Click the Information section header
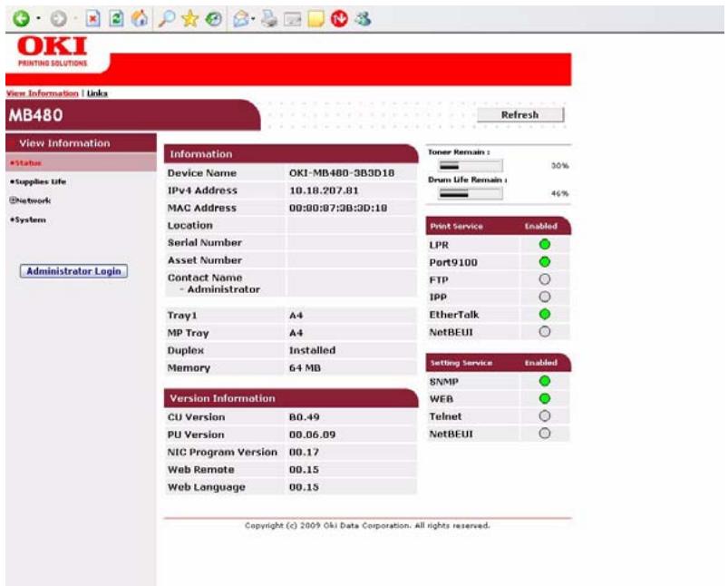Screen dimensions: 728x586 pyautogui.click(x=291, y=154)
